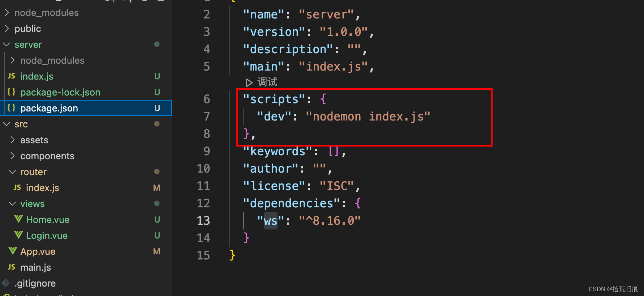Click the "version" key text
The image size is (644, 296).
coord(274,32)
